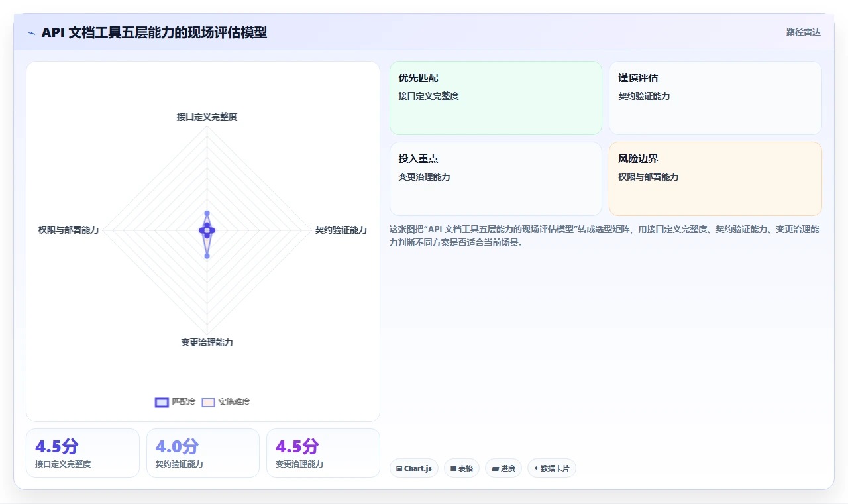The image size is (848, 504).
Task: Click the 表格 tag icon
Action: (x=454, y=468)
